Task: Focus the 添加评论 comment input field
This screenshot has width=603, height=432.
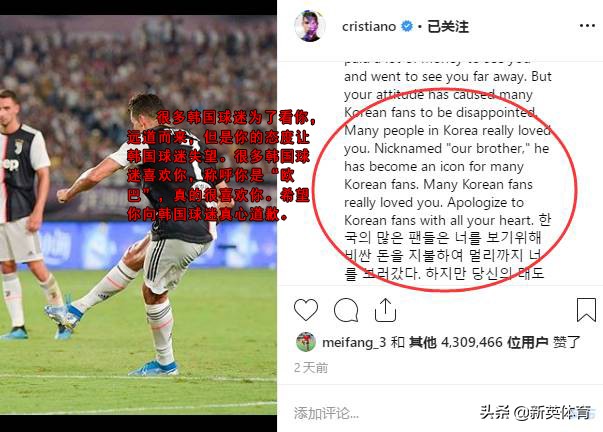Action: coord(385,413)
